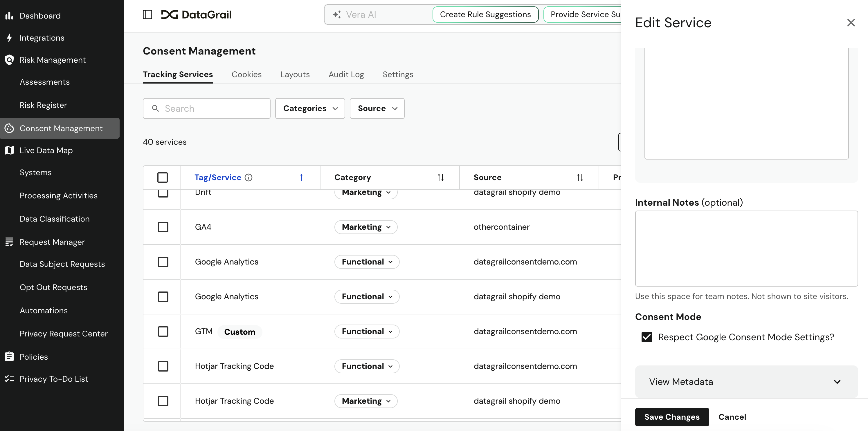Image resolution: width=868 pixels, height=431 pixels.
Task: Open Risk Management shield icon in sidebar
Action: (9, 59)
